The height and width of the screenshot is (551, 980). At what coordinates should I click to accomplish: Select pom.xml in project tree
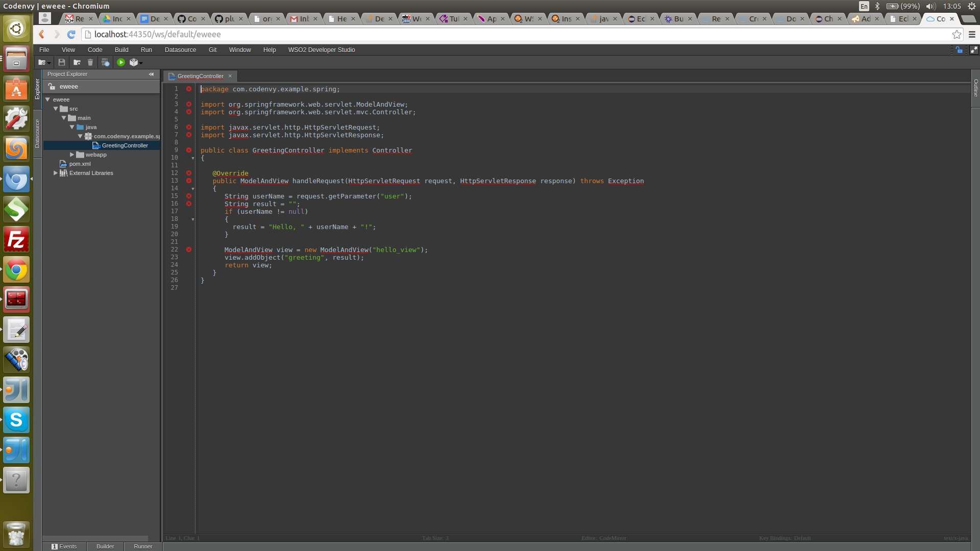point(80,164)
